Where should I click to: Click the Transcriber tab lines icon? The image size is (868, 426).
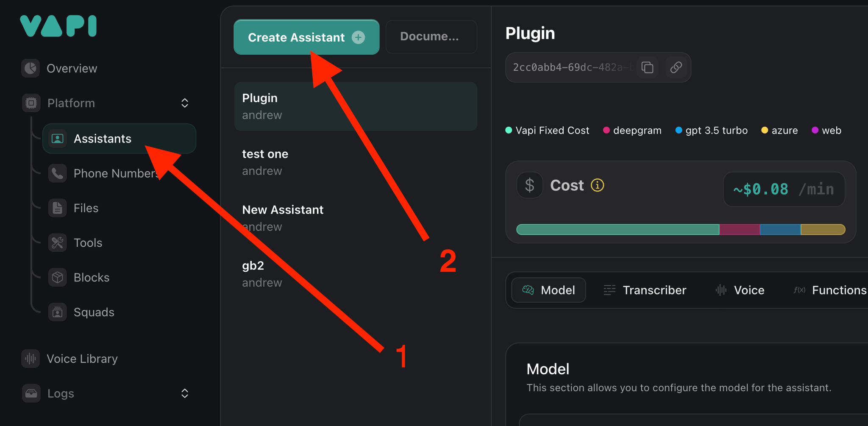(x=609, y=290)
